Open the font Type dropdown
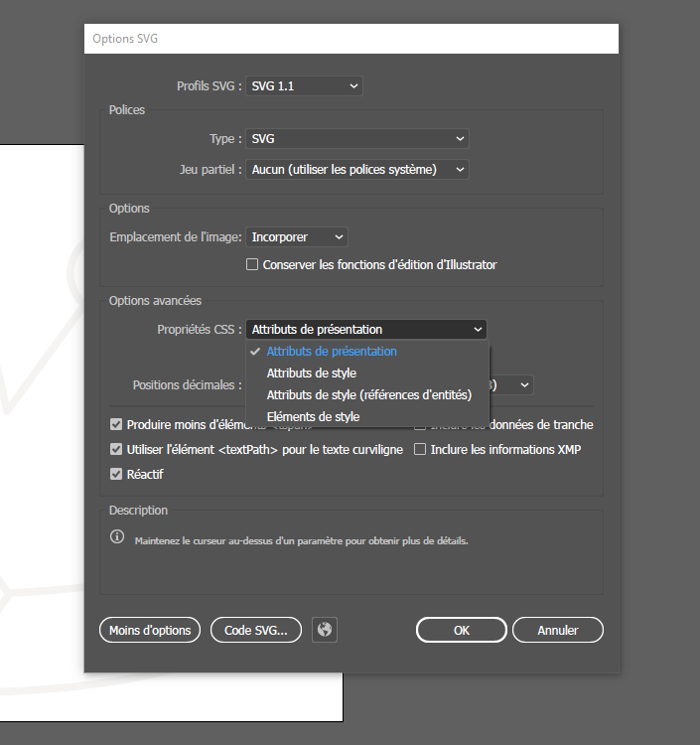 tap(357, 139)
